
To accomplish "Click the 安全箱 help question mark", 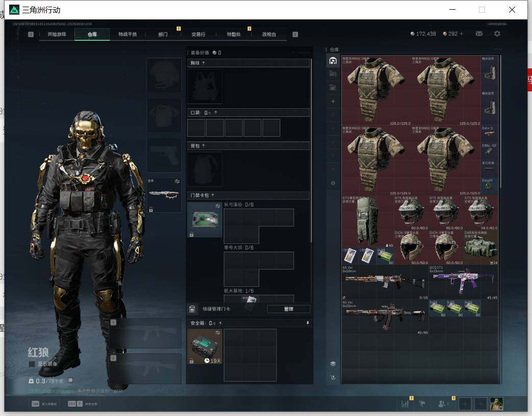I will [x=220, y=324].
